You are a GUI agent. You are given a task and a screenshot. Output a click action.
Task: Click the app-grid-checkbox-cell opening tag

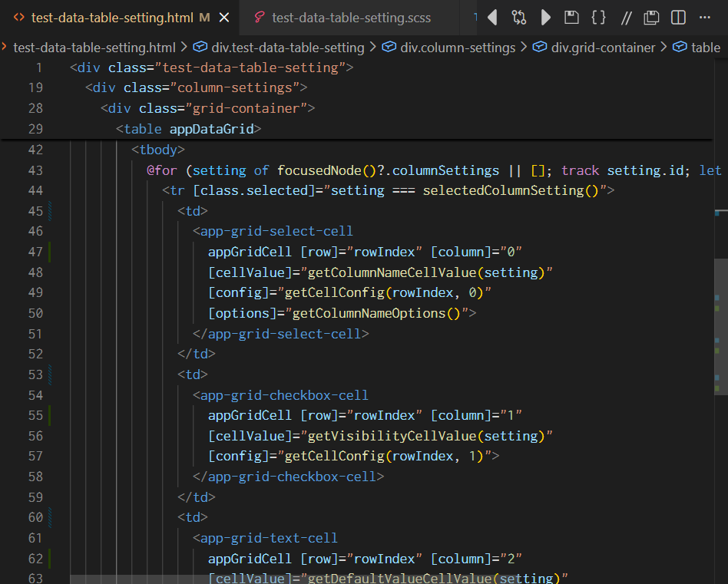280,395
